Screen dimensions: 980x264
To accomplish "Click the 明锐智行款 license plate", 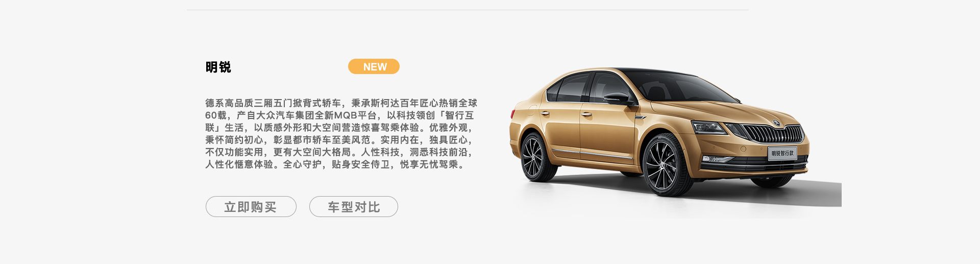I will tap(782, 153).
